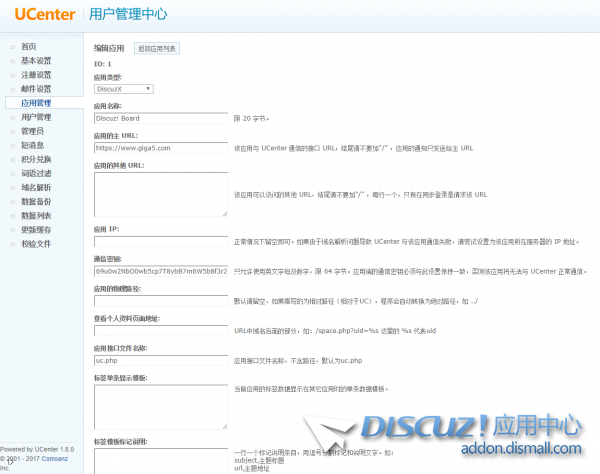The image size is (600, 474).
Task: Focus the 应用 IP input field
Action: pos(161,241)
